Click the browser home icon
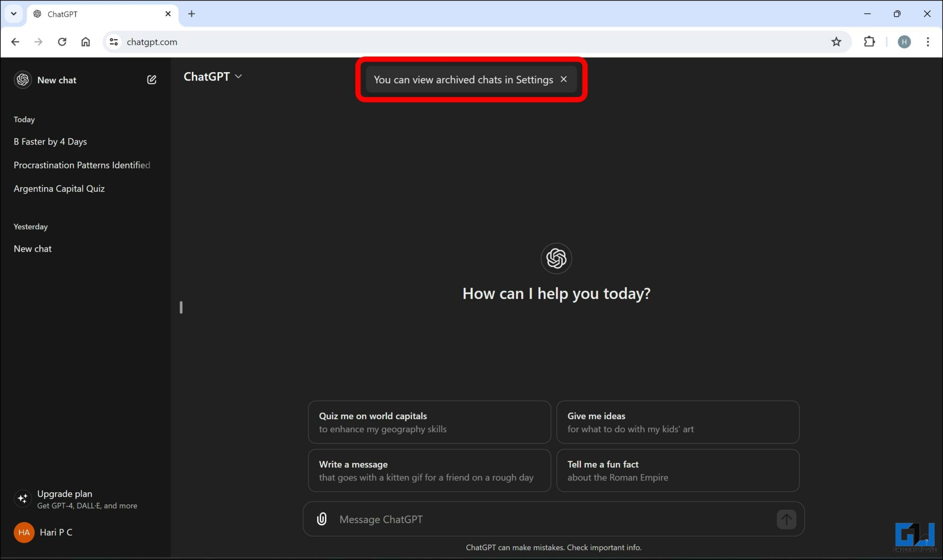This screenshot has height=560, width=943. [86, 42]
